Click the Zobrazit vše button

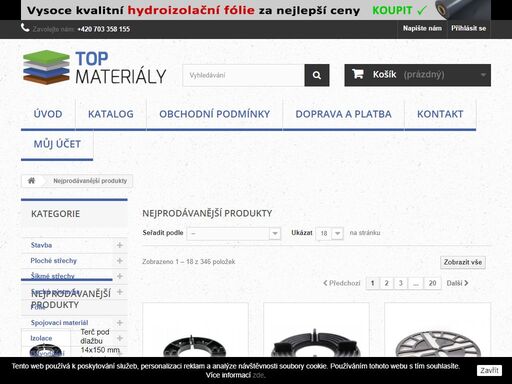463,262
